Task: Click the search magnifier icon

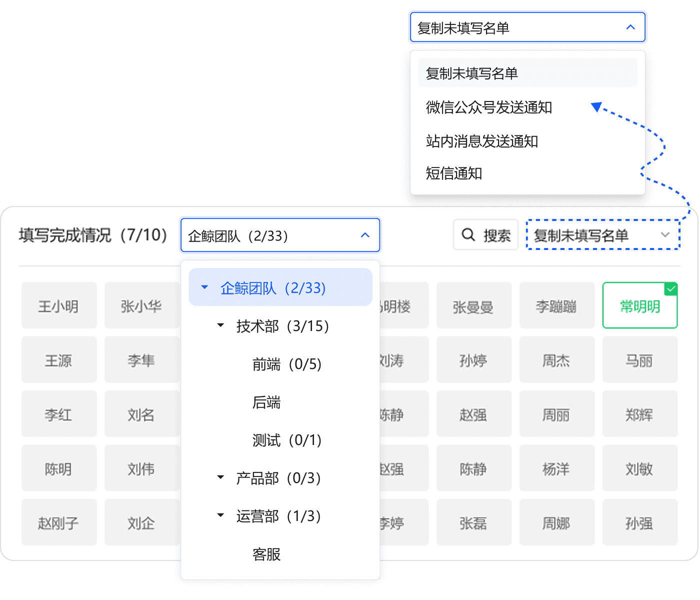Action: click(x=468, y=234)
